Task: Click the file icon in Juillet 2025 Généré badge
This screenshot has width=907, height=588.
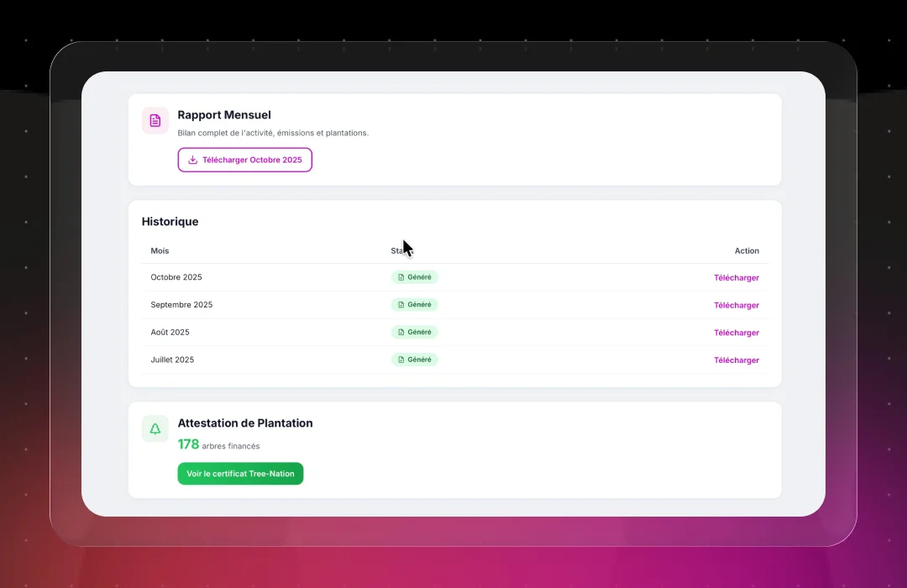Action: coord(401,360)
